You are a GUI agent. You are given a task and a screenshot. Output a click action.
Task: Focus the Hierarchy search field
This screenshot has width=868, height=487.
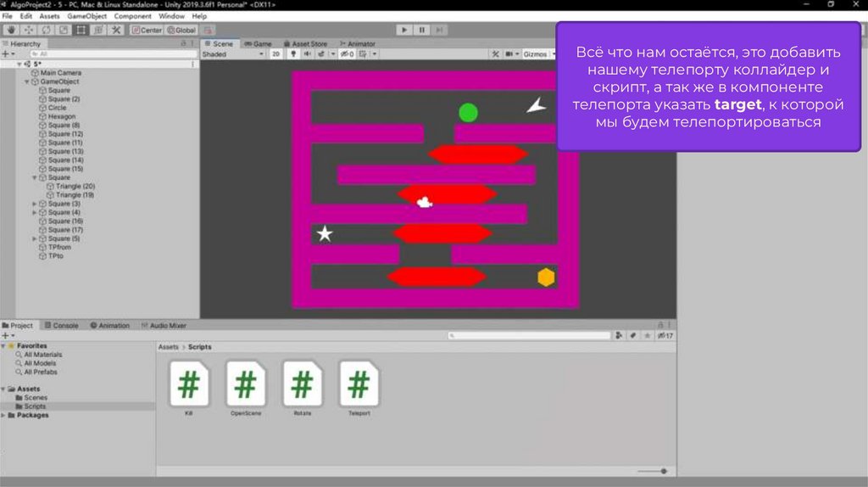coord(114,54)
